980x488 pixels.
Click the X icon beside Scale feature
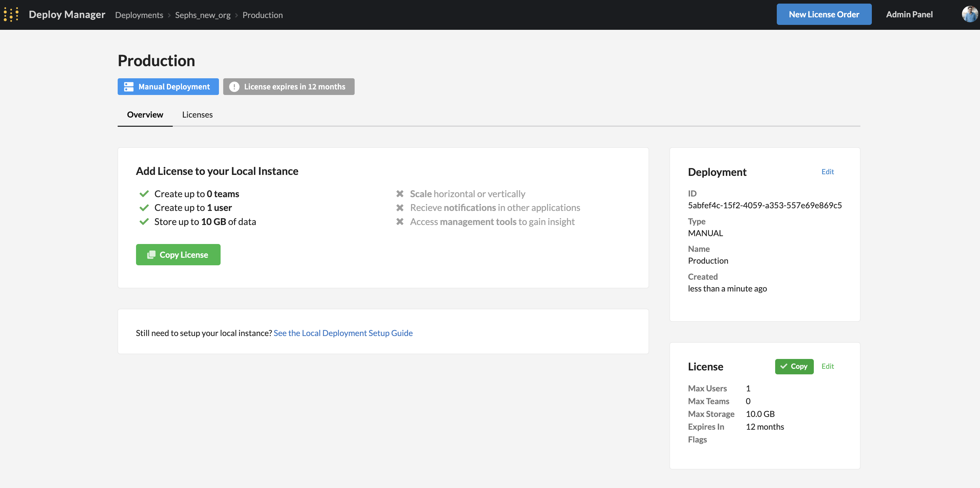pyautogui.click(x=400, y=194)
